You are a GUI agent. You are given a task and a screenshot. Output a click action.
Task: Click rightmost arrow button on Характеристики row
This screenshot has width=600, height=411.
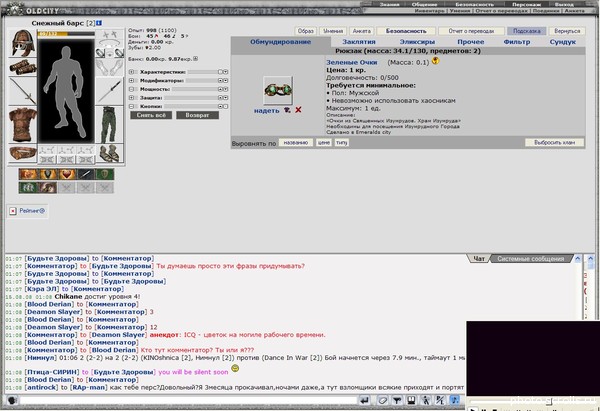point(225,72)
